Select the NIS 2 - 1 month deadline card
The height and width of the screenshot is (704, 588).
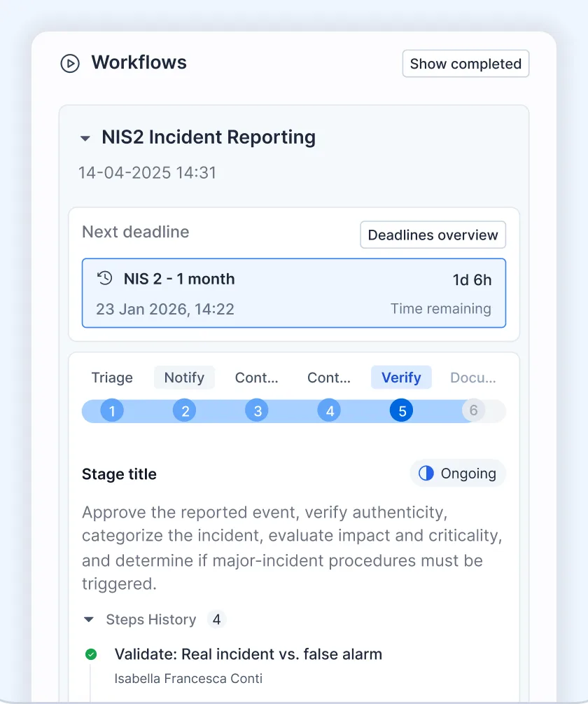tap(294, 294)
